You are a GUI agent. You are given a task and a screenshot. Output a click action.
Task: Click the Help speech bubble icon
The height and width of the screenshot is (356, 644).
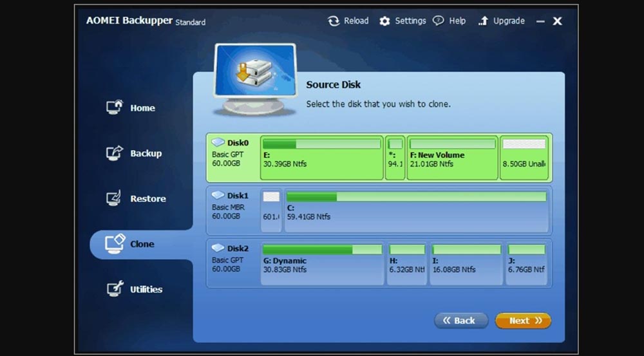coord(439,21)
